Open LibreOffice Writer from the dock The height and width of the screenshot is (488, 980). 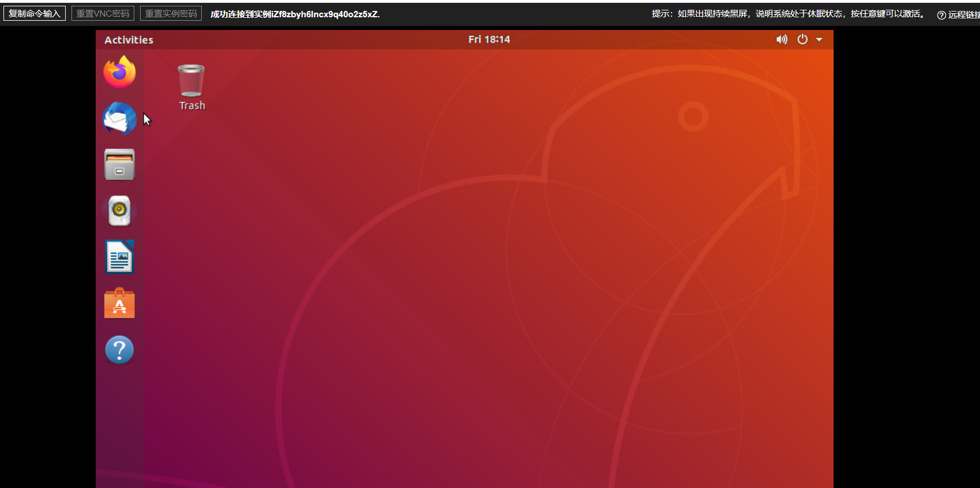tap(119, 256)
